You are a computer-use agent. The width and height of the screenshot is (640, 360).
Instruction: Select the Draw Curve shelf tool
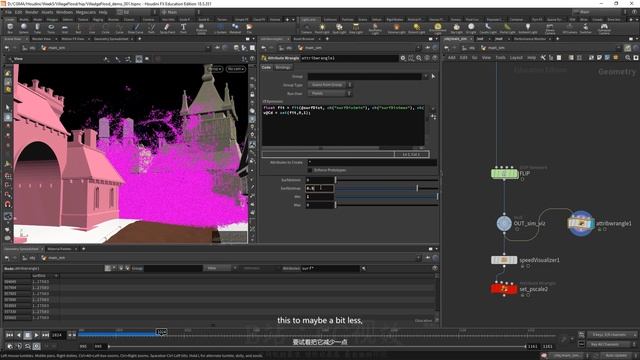pyautogui.click(x=136, y=28)
